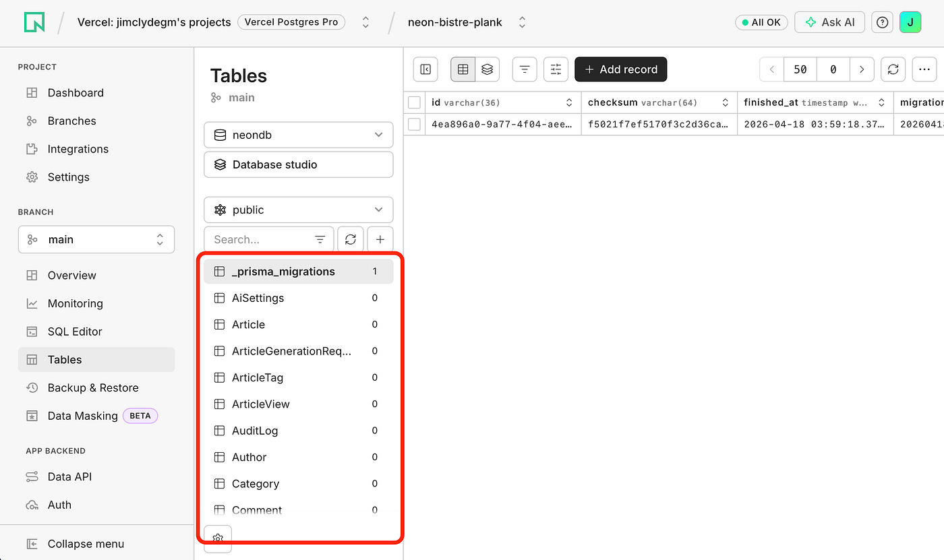
Task: Go to the next page of records
Action: 862,69
